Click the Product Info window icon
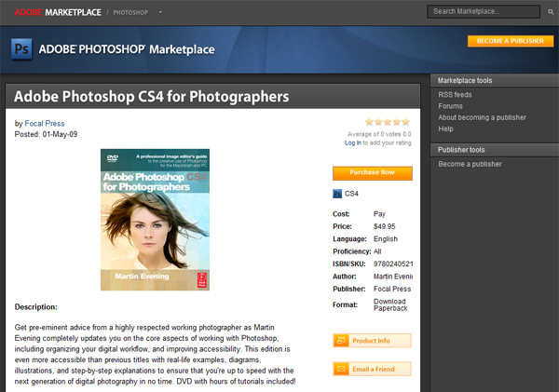Screen dimensions: 559x392 [x=341, y=341]
